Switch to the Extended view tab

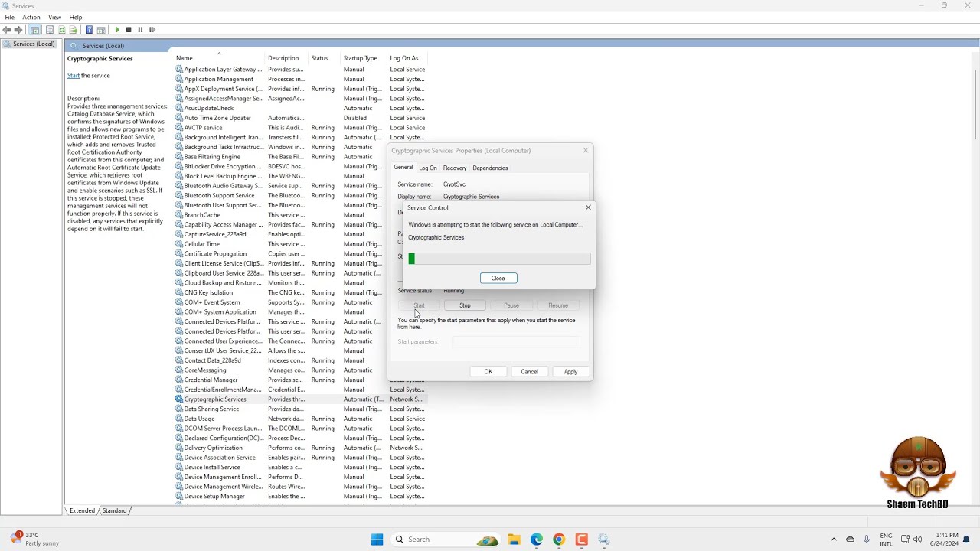tap(82, 510)
